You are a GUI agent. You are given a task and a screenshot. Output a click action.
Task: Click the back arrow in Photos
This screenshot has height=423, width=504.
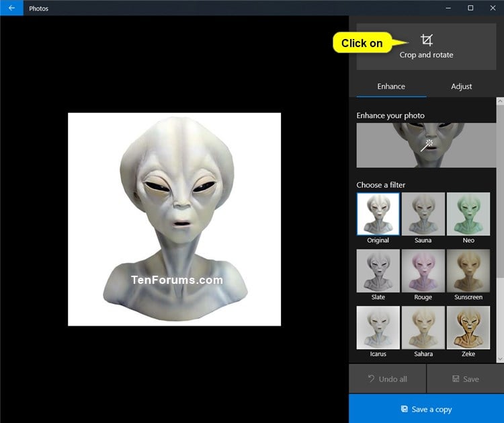pos(11,8)
